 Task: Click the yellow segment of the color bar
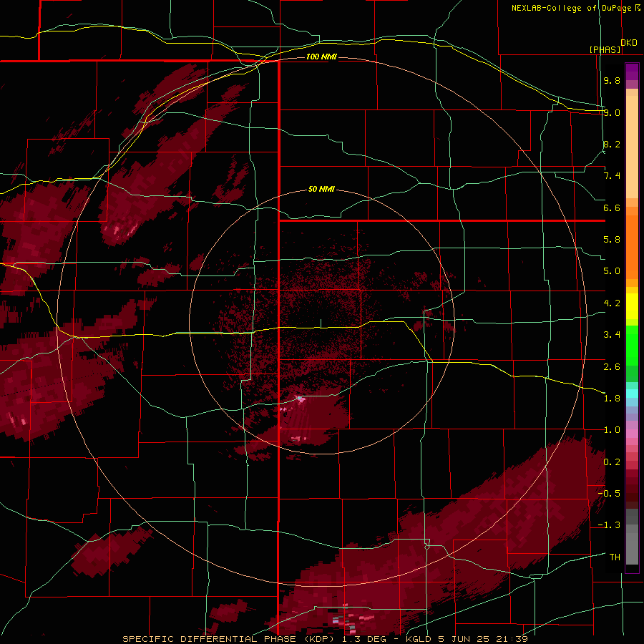tap(632, 306)
